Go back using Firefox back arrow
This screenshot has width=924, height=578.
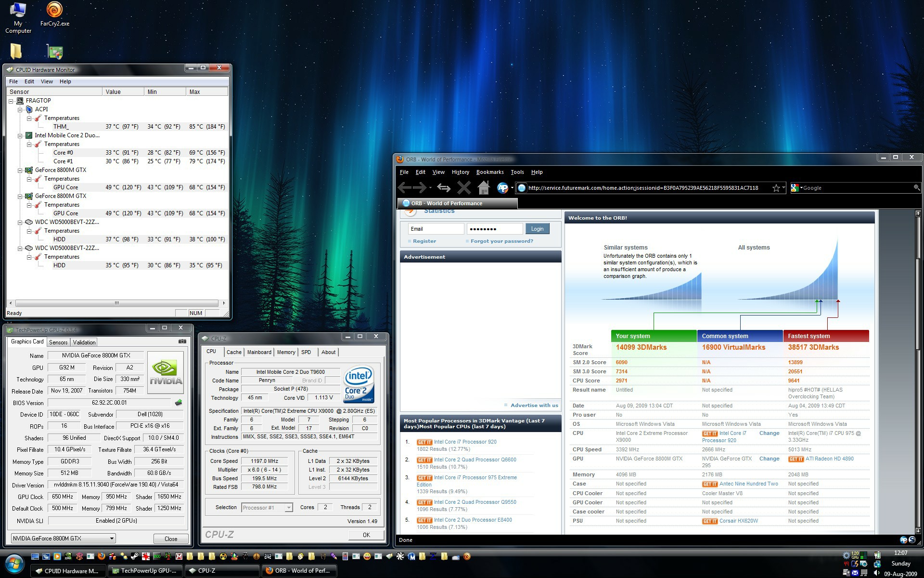pos(405,188)
